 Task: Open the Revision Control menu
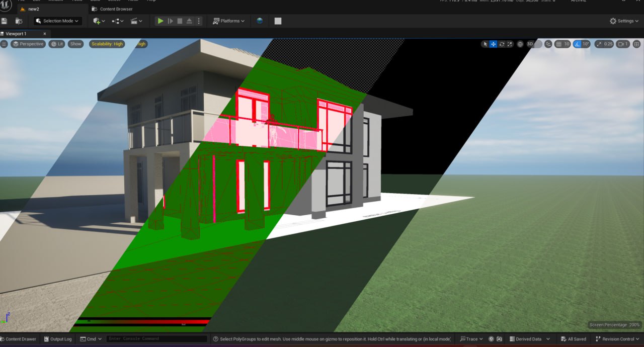pyautogui.click(x=618, y=339)
